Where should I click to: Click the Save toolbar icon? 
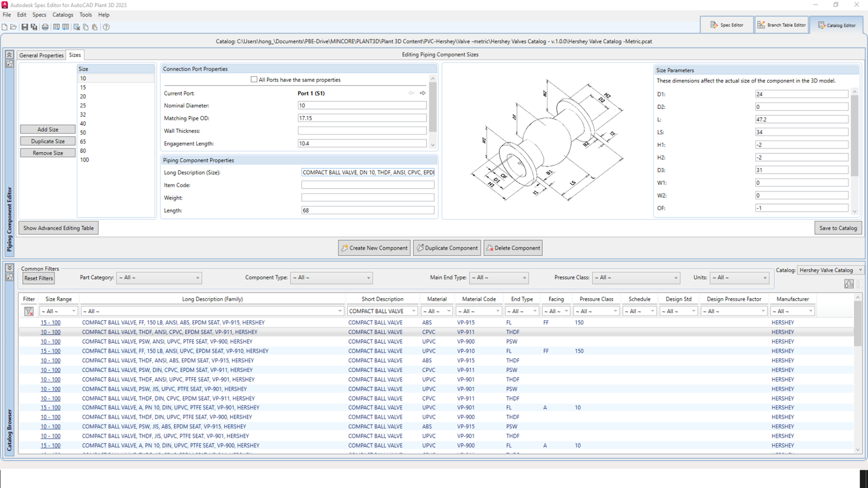pyautogui.click(x=24, y=27)
